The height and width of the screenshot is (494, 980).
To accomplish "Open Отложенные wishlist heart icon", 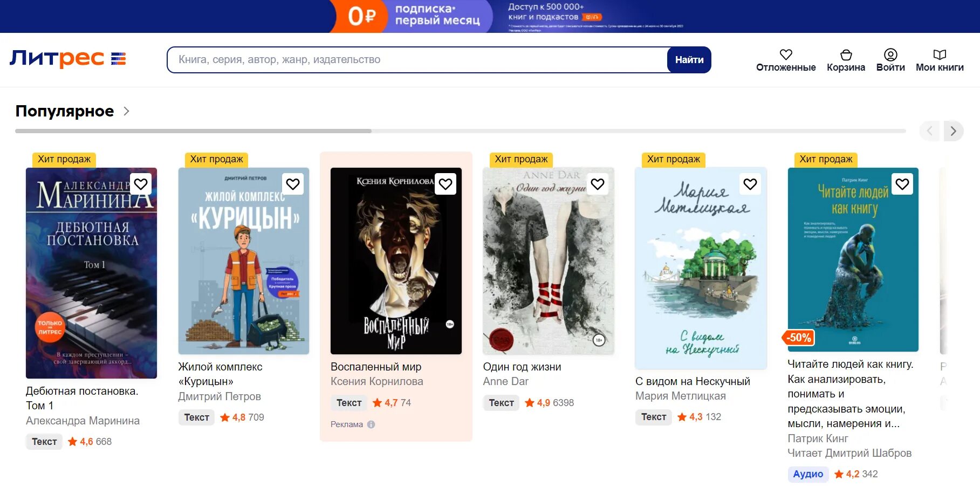I will tap(786, 54).
